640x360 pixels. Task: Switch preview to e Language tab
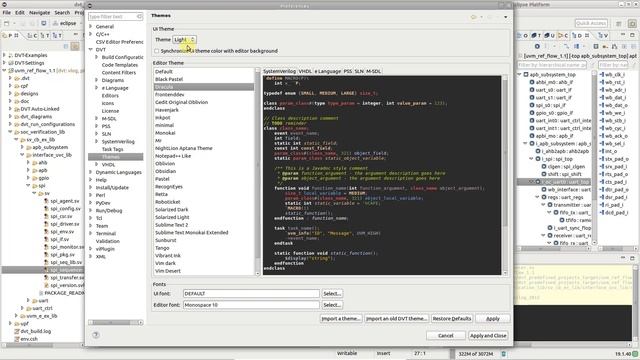327,71
